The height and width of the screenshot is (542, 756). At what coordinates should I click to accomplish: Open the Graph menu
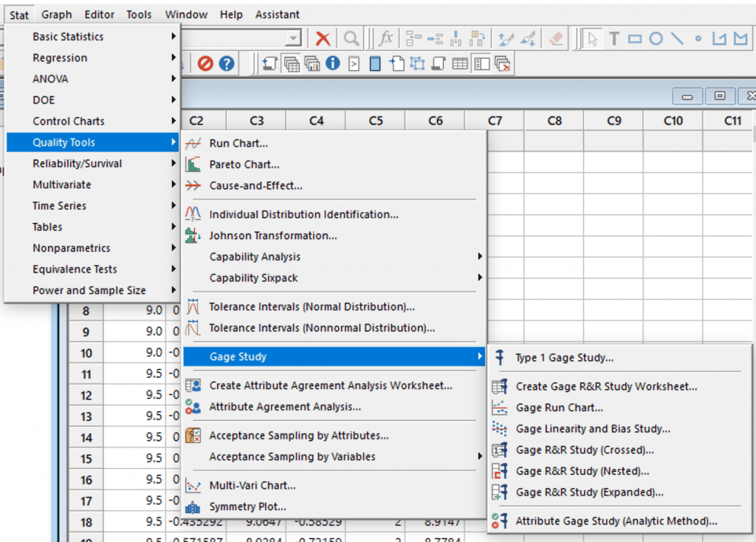click(56, 15)
